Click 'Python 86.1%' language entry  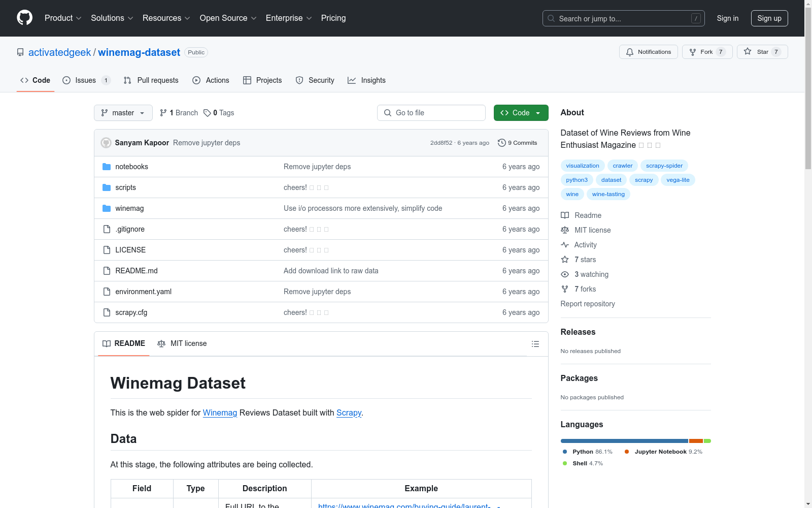587,452
